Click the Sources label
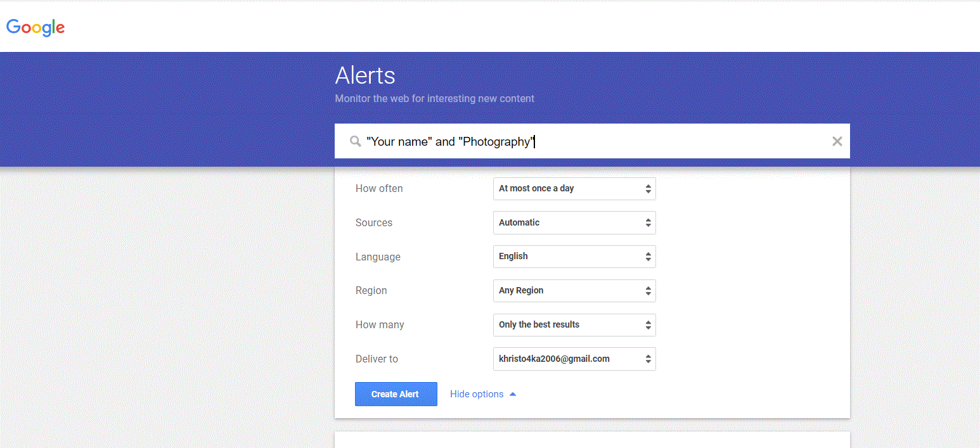 374,223
